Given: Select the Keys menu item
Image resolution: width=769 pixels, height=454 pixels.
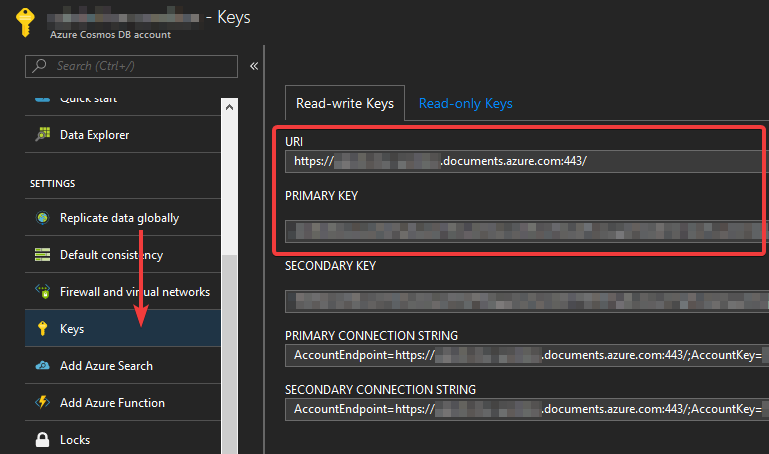Looking at the screenshot, I should tap(123, 328).
